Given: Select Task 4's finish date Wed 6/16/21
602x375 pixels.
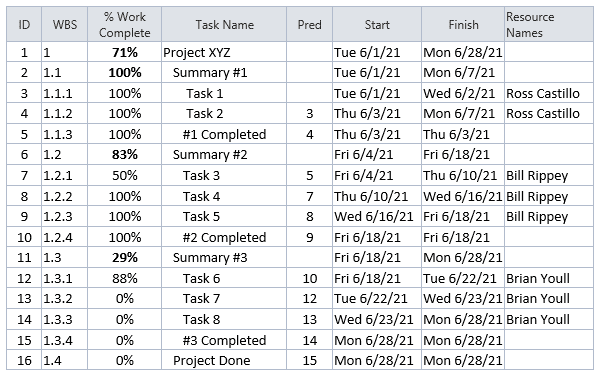Looking at the screenshot, I should pyautogui.click(x=463, y=196).
